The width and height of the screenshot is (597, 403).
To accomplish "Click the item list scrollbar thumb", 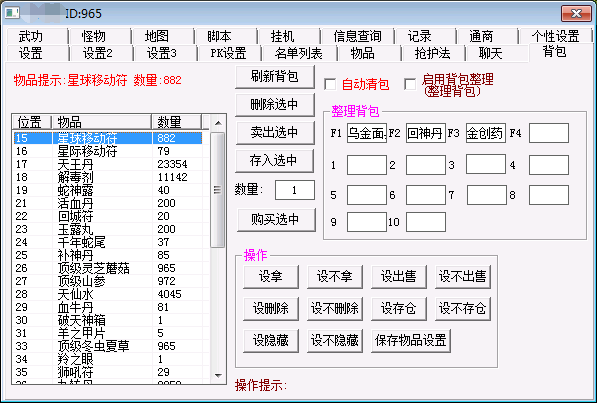I will click(218, 190).
